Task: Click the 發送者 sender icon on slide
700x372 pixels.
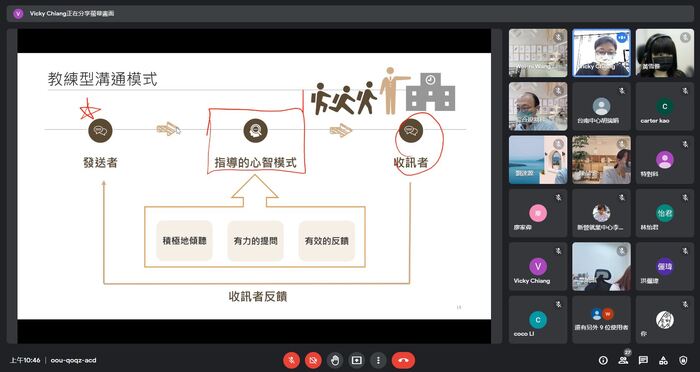Action: (100, 131)
